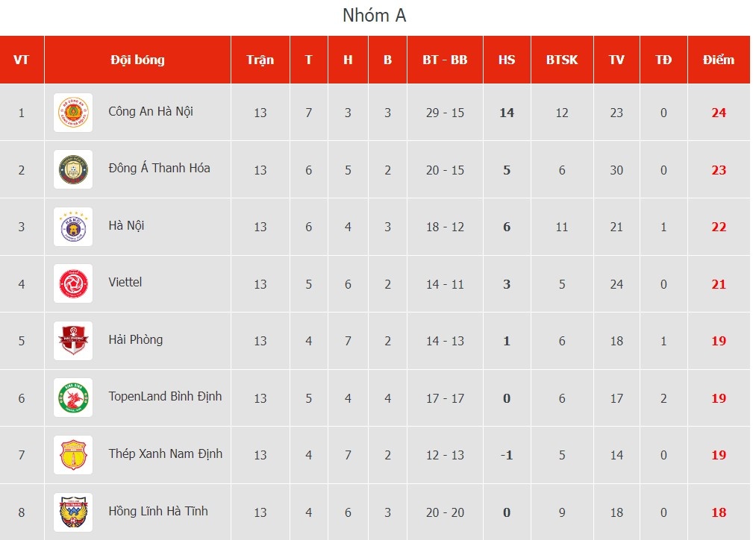Click the TopenLand Bình Định green logo
756x540 pixels.
coord(73,398)
